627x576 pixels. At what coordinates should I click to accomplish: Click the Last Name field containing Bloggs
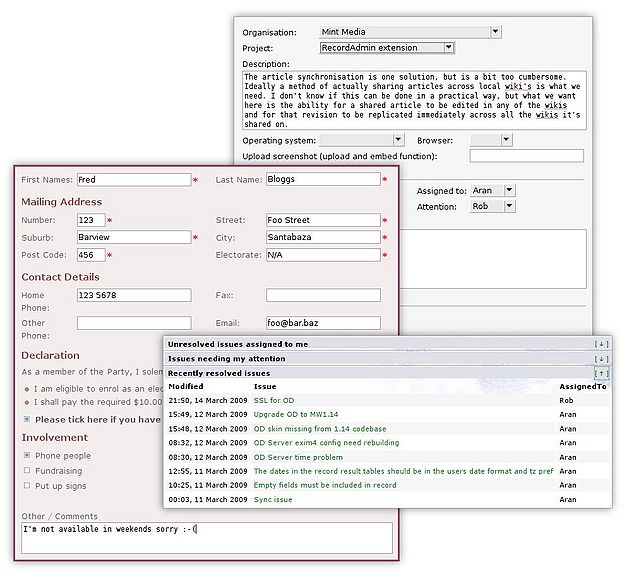point(323,179)
